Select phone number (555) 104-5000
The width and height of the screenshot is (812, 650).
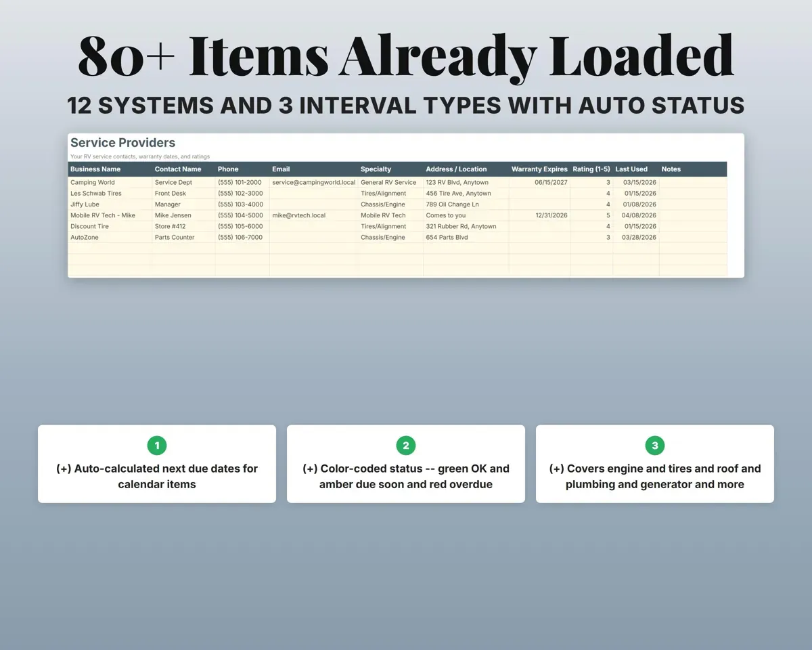(x=242, y=215)
